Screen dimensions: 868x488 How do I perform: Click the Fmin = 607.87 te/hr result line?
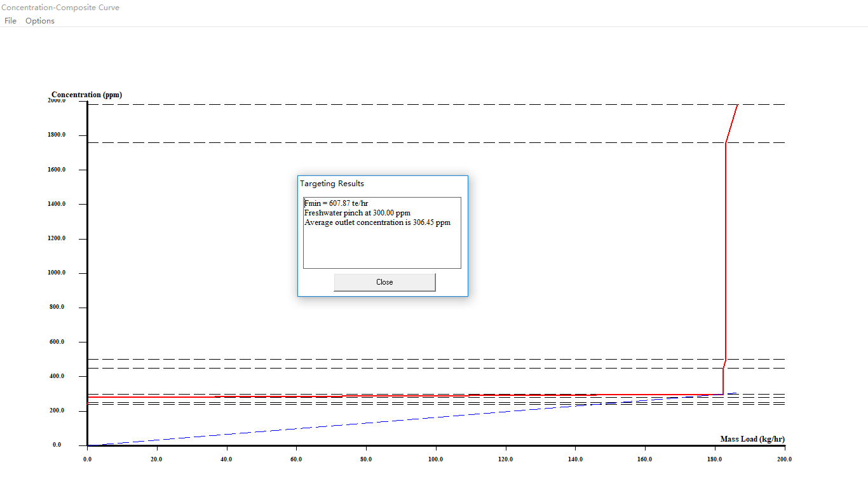tap(336, 203)
